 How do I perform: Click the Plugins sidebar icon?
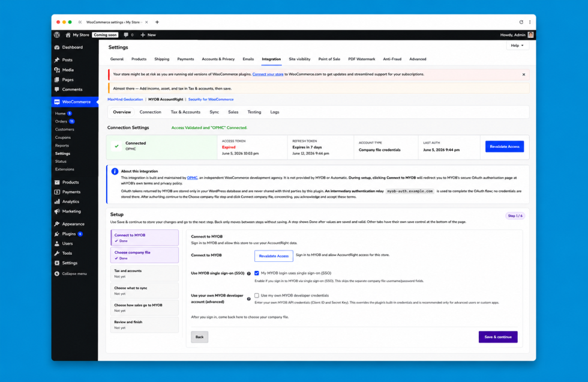pos(57,234)
